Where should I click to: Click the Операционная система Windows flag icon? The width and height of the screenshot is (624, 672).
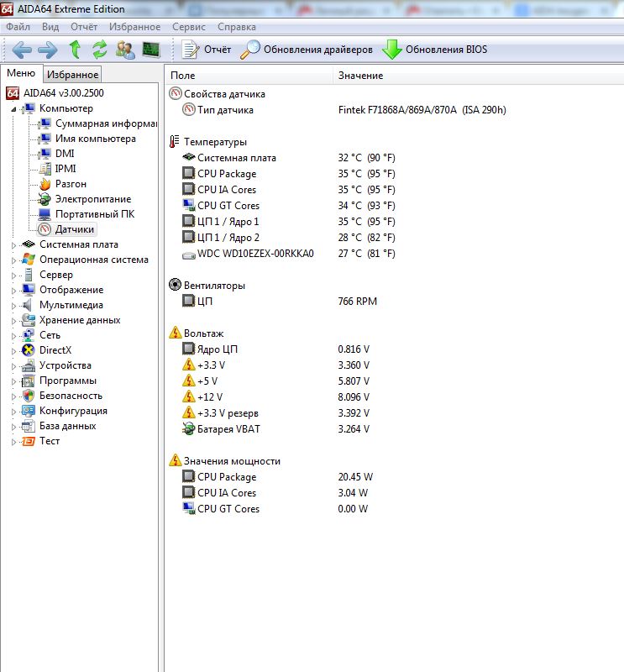pyautogui.click(x=29, y=260)
